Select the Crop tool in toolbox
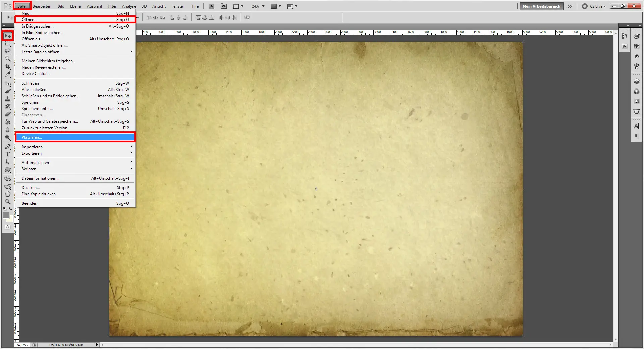Image resolution: width=644 pixels, height=349 pixels. pyautogui.click(x=8, y=66)
